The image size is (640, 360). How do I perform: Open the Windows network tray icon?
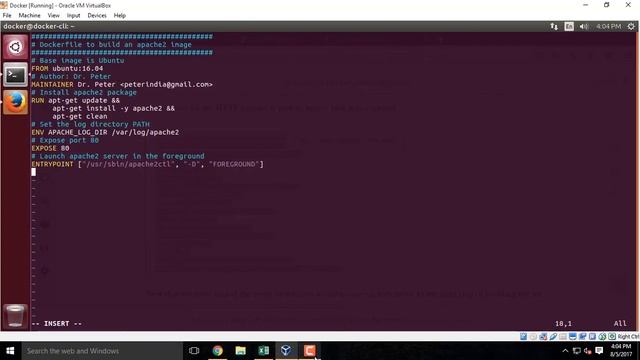click(577, 351)
